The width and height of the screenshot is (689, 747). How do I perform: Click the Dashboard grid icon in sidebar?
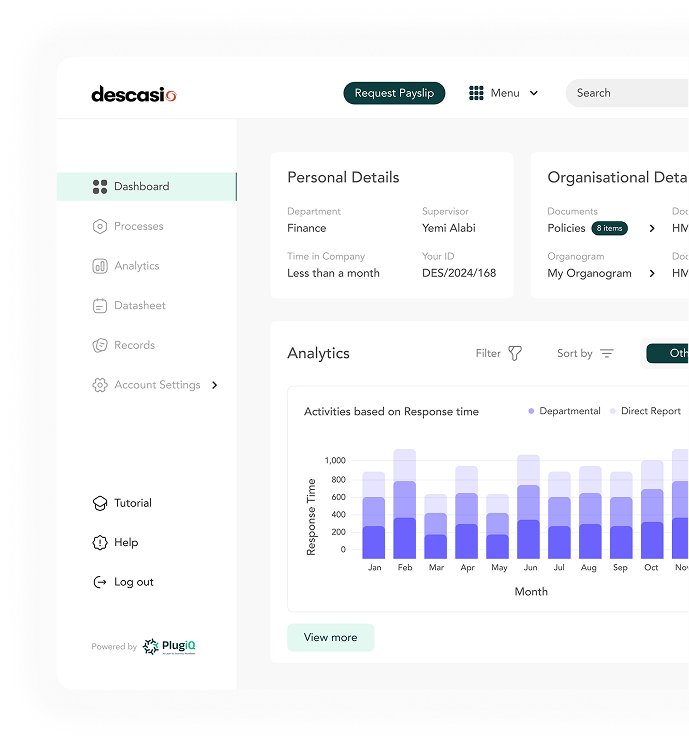[x=99, y=187]
